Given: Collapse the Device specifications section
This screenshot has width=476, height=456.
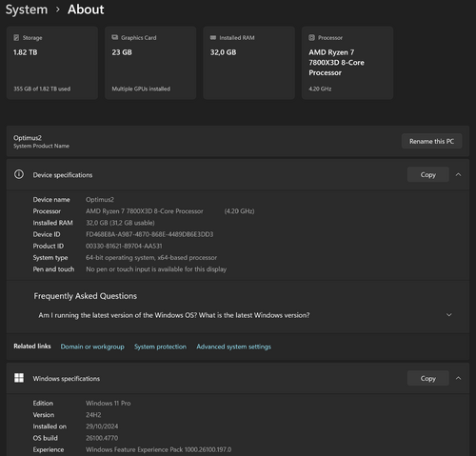Looking at the screenshot, I should 458,174.
